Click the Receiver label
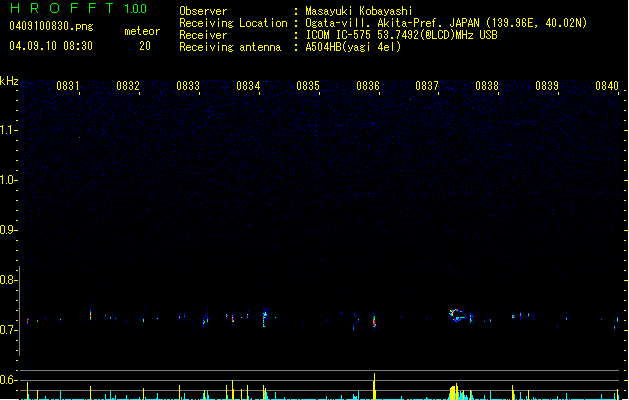 [x=203, y=35]
